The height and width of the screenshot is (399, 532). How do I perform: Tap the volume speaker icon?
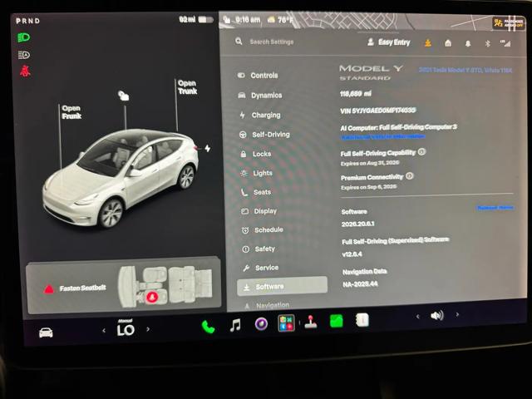pyautogui.click(x=437, y=316)
